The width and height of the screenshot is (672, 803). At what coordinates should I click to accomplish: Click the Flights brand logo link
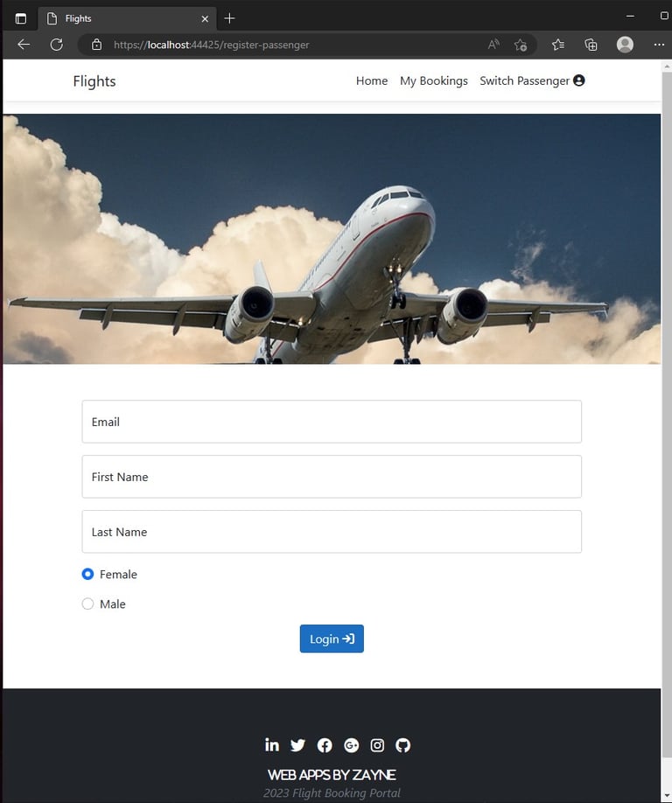coord(94,81)
